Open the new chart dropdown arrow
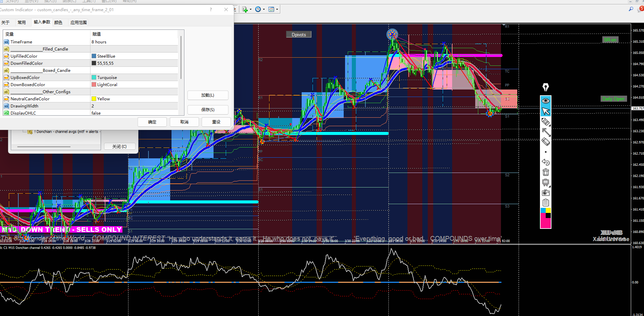This screenshot has width=644, height=316. pos(250,9)
